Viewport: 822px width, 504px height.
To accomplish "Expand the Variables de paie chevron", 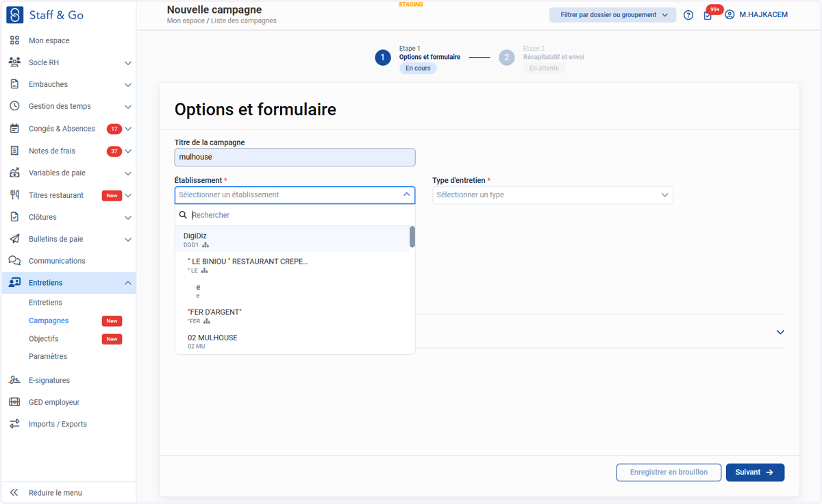I will [x=127, y=173].
